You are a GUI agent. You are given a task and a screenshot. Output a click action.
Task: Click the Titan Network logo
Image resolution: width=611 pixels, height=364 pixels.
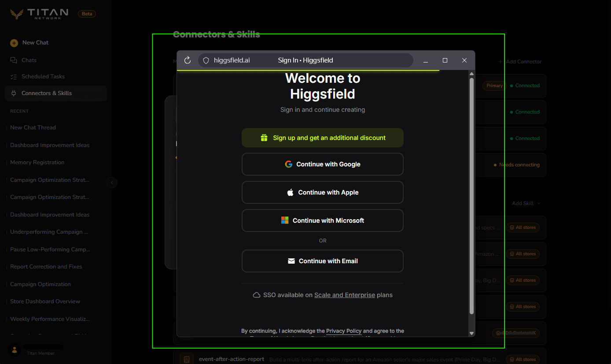point(40,14)
